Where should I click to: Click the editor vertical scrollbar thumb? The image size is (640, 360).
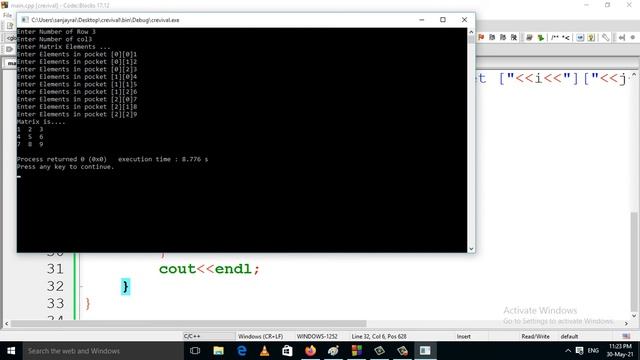click(633, 261)
